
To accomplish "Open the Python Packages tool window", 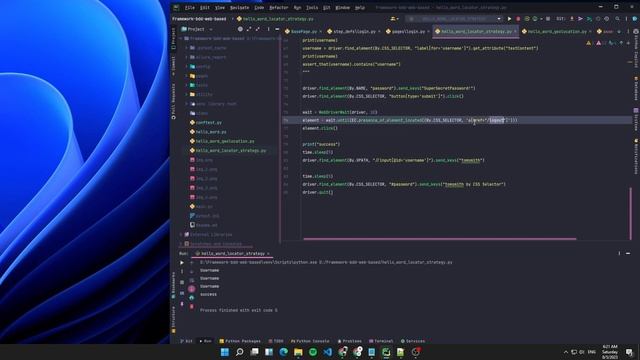I will point(240,341).
